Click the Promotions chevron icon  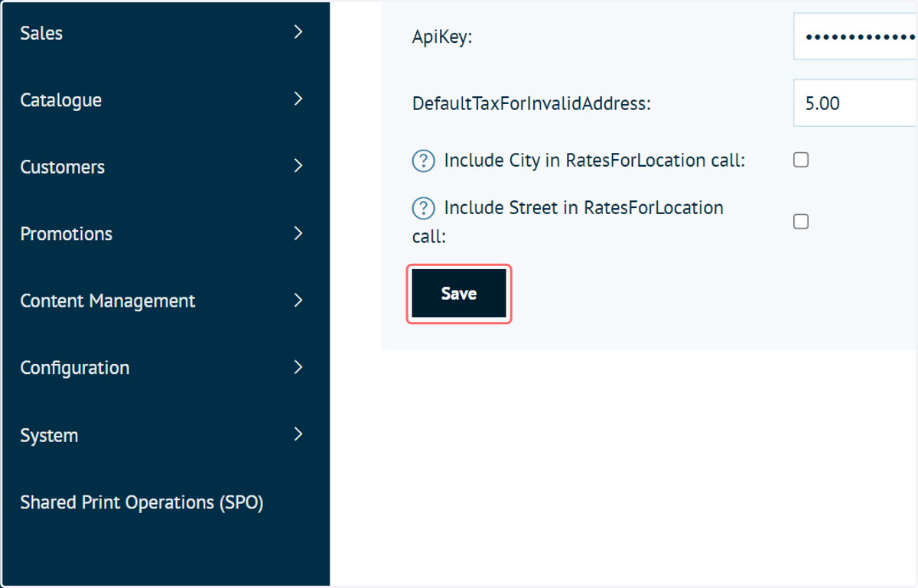pos(298,233)
